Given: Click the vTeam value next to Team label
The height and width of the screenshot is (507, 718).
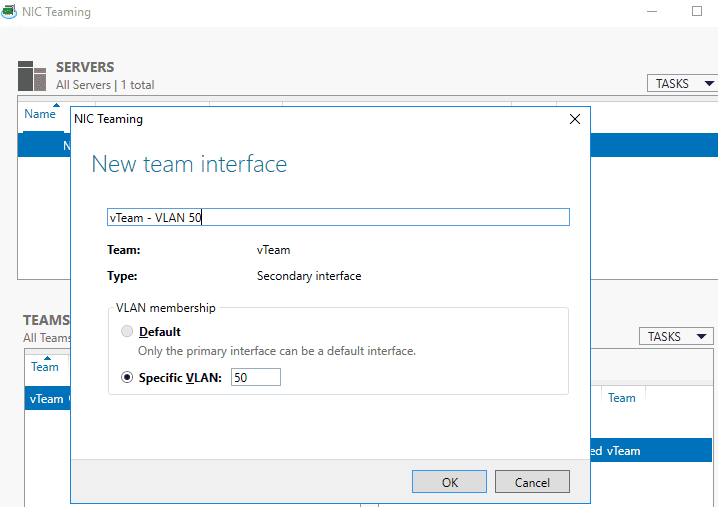Looking at the screenshot, I should (x=273, y=250).
